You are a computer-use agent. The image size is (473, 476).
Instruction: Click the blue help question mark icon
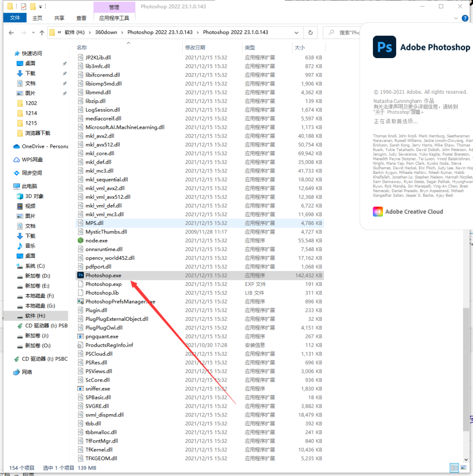[465, 18]
